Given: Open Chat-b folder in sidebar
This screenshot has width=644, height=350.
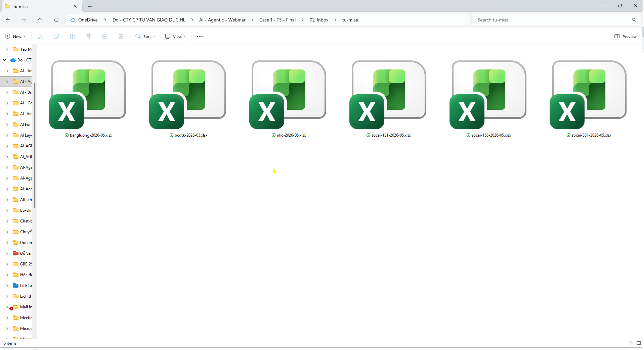Looking at the screenshot, I should tap(22, 221).
